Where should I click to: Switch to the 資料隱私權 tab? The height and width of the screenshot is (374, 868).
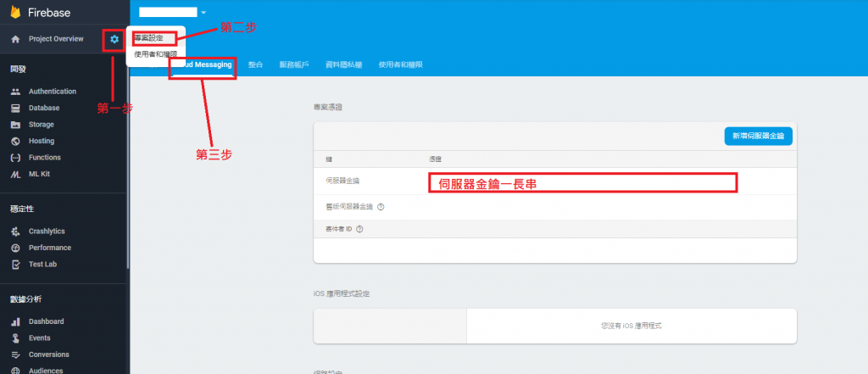coord(344,64)
